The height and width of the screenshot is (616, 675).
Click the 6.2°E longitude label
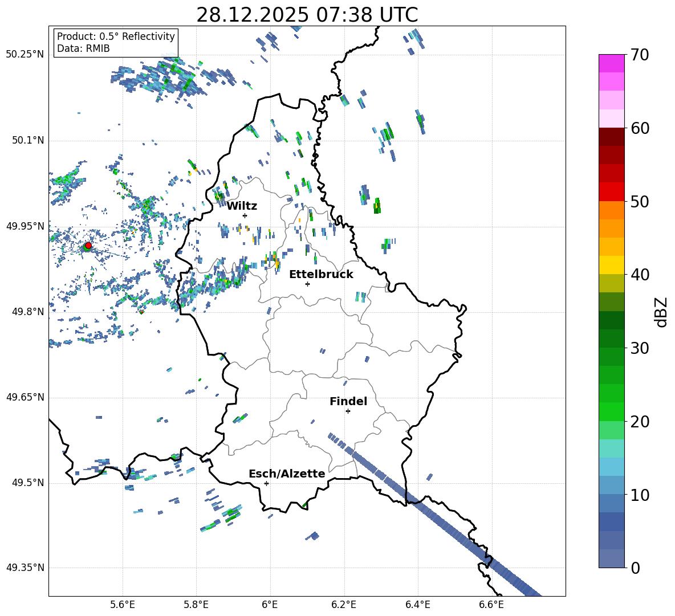344,605
